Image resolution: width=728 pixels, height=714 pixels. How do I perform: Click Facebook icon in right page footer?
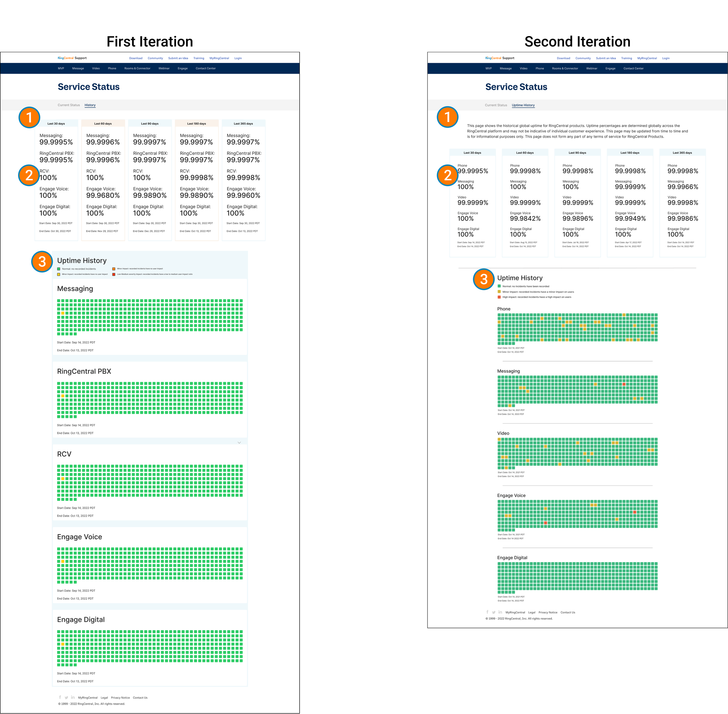tap(487, 612)
